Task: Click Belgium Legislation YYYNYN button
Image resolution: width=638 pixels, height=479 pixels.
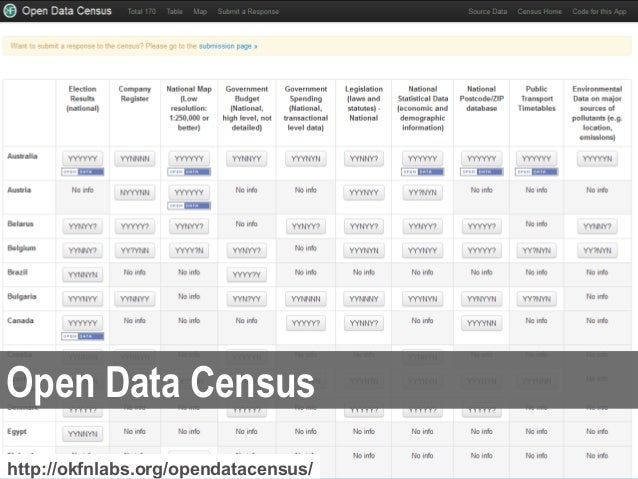Action: [x=364, y=251]
